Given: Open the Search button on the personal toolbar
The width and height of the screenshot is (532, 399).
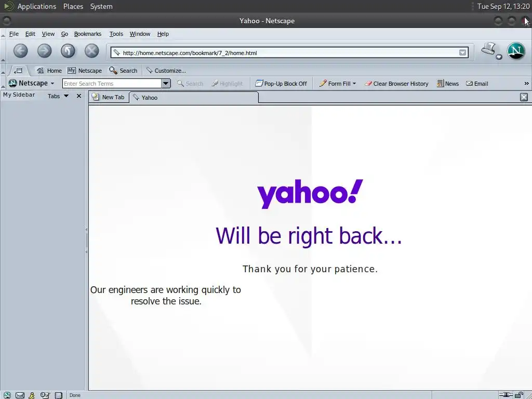Looking at the screenshot, I should click(x=123, y=71).
